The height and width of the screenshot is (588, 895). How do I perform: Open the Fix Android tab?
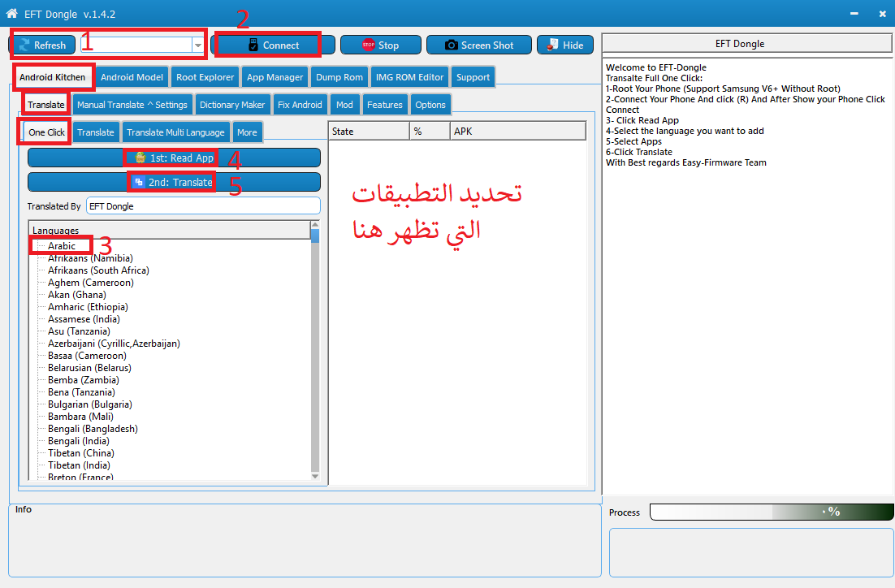(x=300, y=105)
